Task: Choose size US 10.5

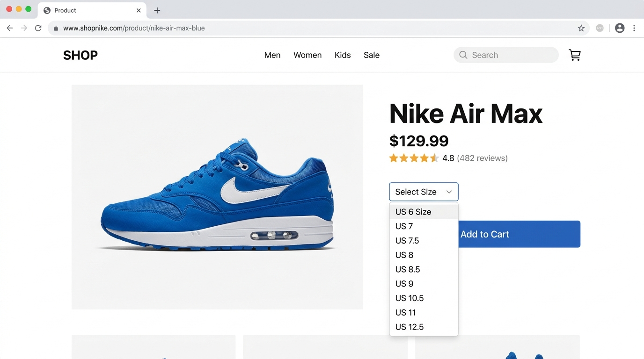Action: [x=424, y=298]
